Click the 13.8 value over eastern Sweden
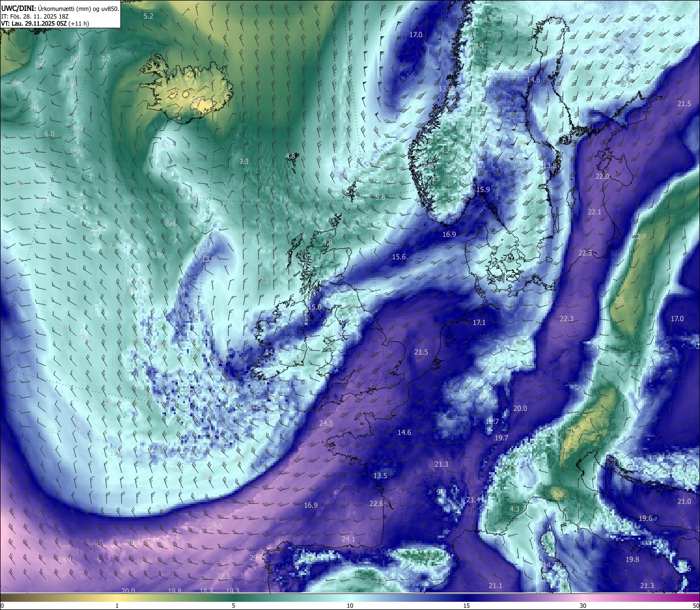 pyautogui.click(x=550, y=165)
